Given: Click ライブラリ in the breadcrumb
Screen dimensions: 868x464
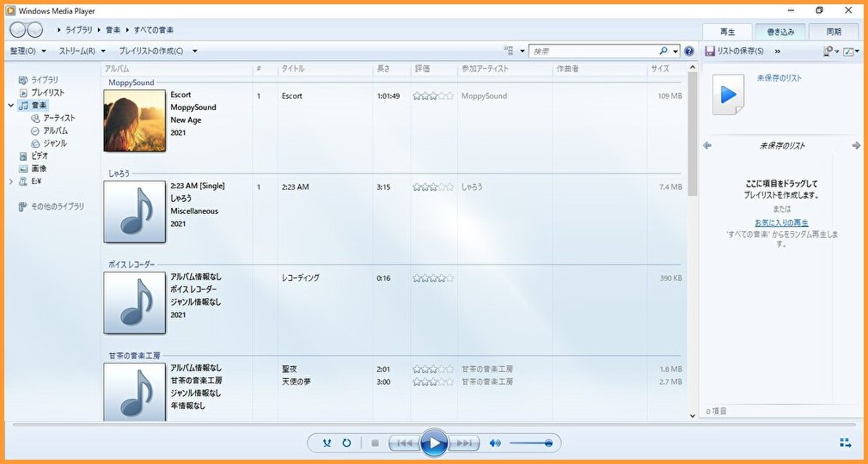Looking at the screenshot, I should pyautogui.click(x=78, y=30).
